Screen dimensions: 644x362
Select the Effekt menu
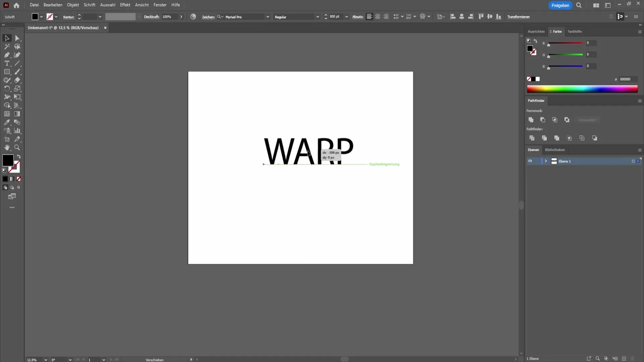click(x=124, y=4)
